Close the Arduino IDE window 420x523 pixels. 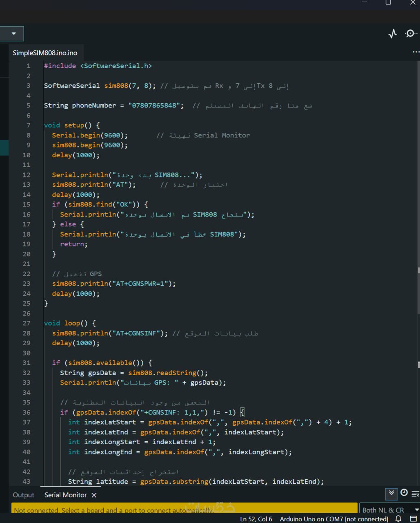[x=412, y=2]
